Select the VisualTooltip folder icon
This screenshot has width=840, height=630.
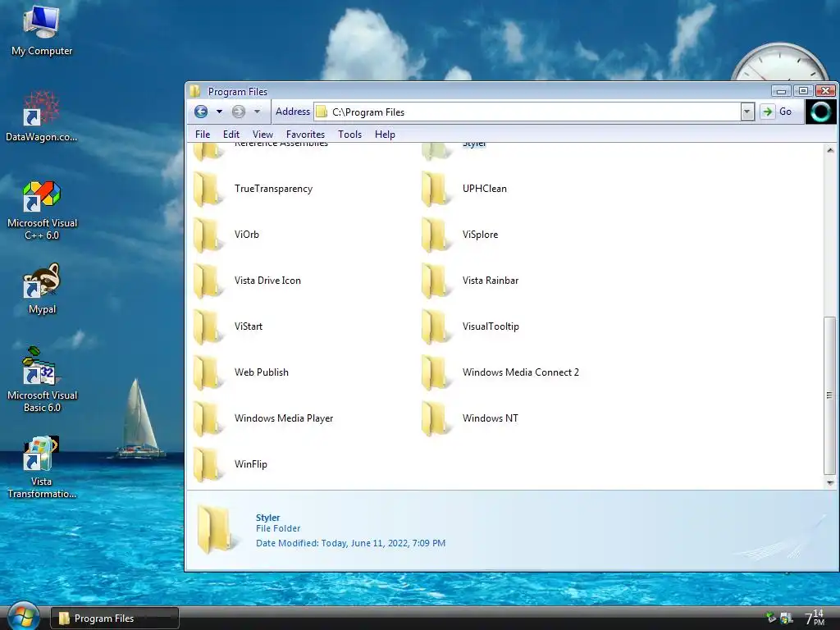(x=436, y=326)
